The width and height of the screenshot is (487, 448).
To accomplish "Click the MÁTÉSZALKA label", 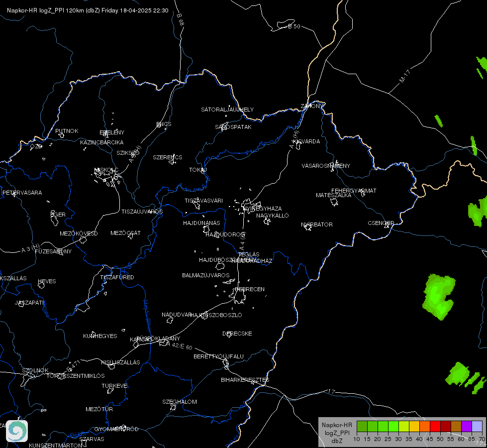I will (x=333, y=195).
